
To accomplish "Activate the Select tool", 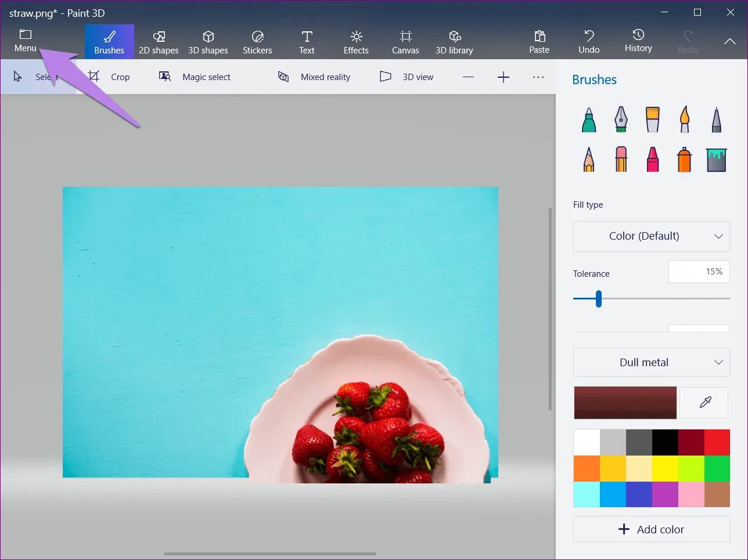I will 38,77.
